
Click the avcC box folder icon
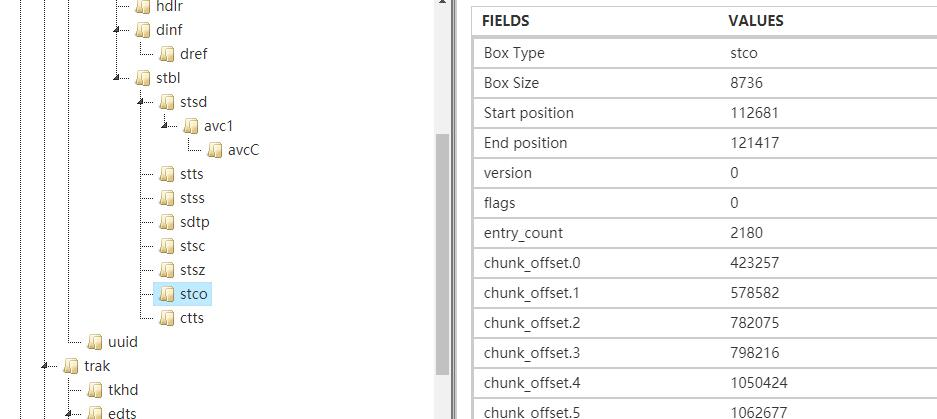(x=215, y=150)
